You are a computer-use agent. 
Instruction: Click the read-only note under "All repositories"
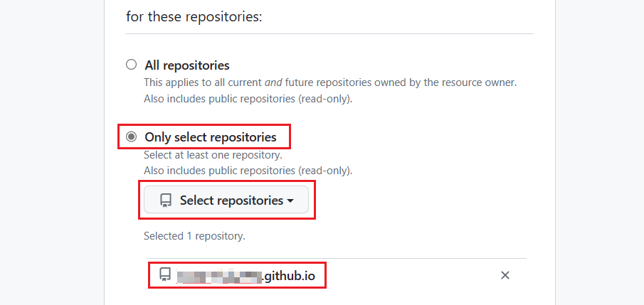(248, 99)
